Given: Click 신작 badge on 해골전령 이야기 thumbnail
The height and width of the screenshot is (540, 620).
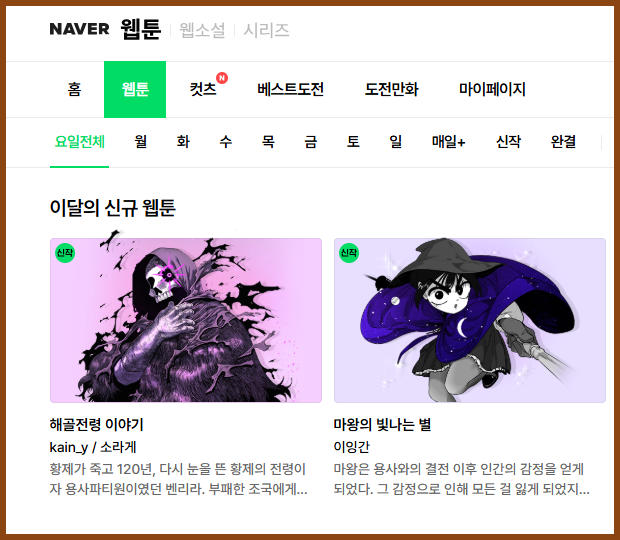Looking at the screenshot, I should coord(65,253).
